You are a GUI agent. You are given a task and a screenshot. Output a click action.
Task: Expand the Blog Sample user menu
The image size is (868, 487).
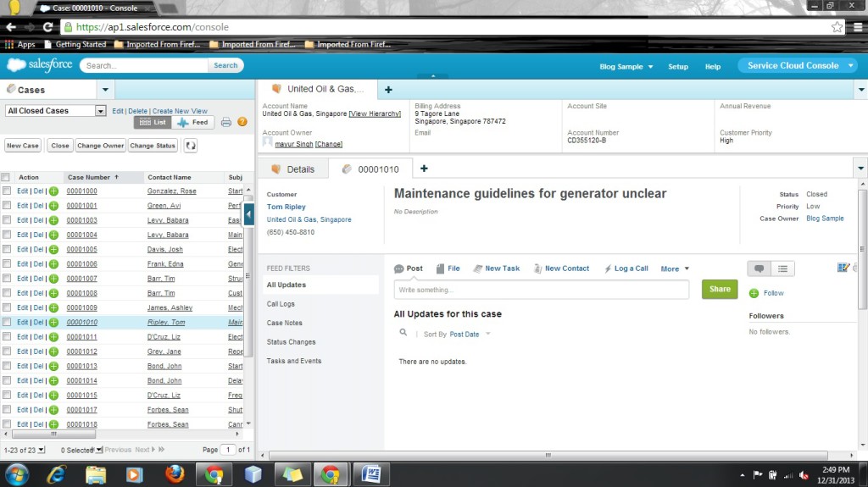(x=626, y=66)
